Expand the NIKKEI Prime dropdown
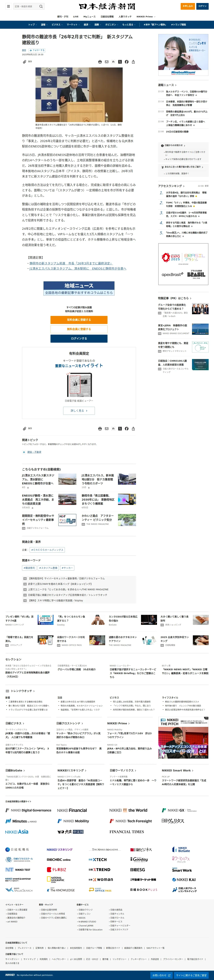 point(146,17)
